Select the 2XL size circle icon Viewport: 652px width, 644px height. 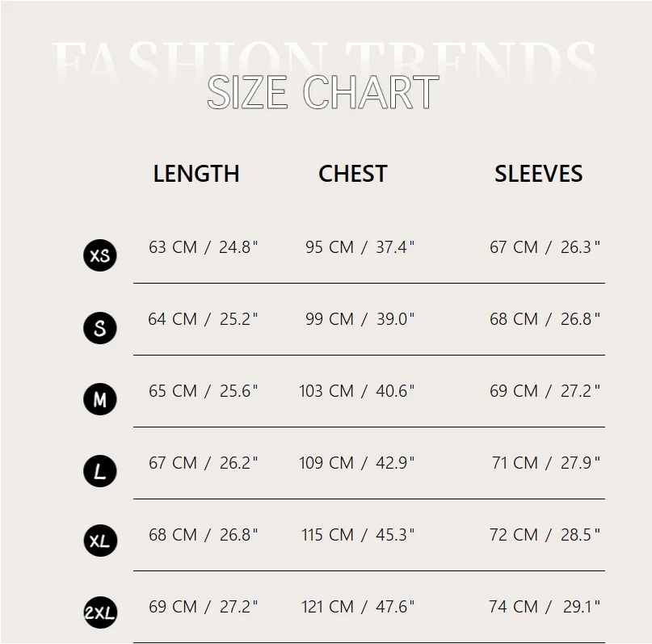pos(100,612)
